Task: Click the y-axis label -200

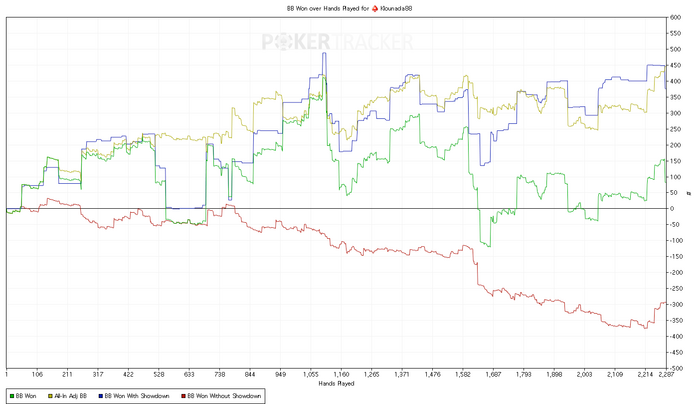Action: pyautogui.click(x=676, y=273)
